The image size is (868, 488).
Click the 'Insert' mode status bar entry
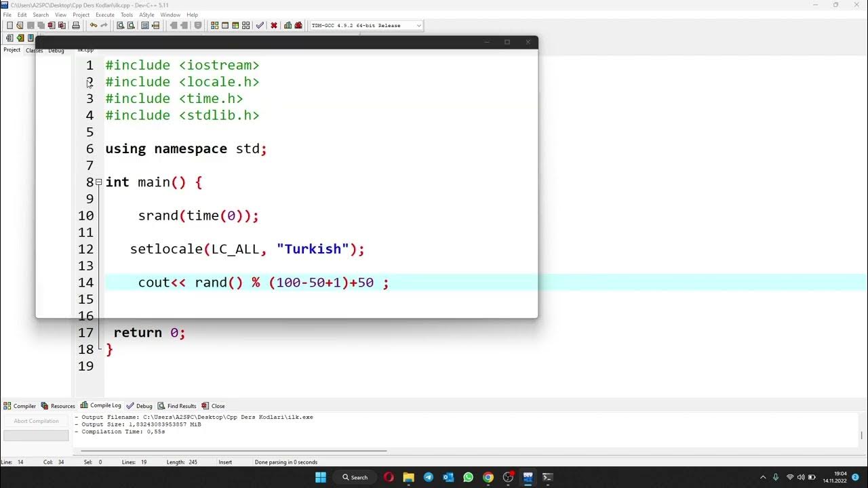[225, 462]
